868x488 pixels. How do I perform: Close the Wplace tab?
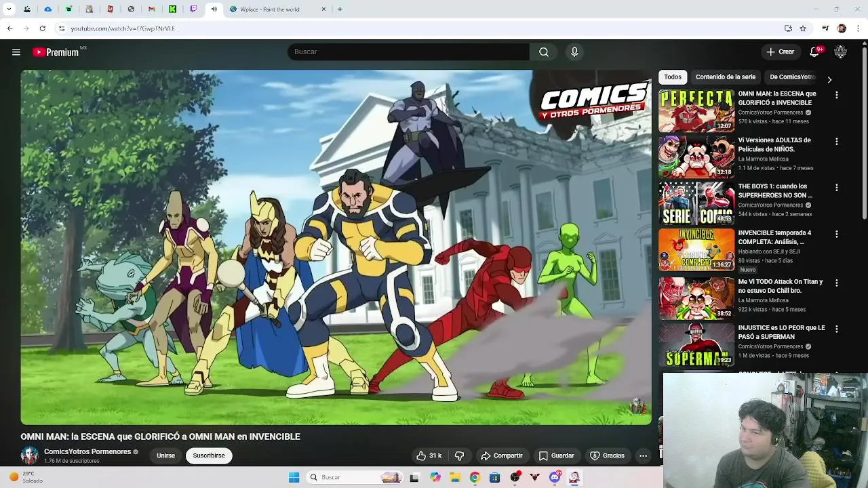coord(323,9)
